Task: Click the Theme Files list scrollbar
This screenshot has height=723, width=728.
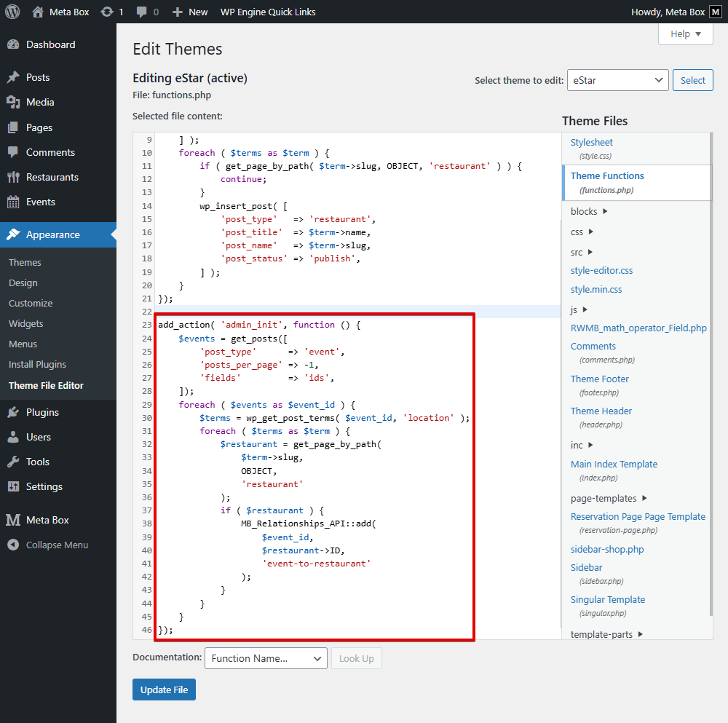Action: tap(711, 374)
